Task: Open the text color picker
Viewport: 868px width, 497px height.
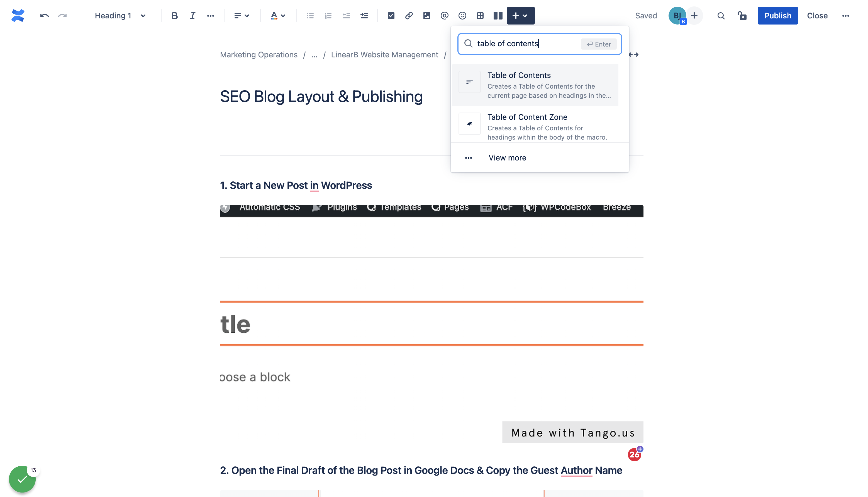Action: 278,16
